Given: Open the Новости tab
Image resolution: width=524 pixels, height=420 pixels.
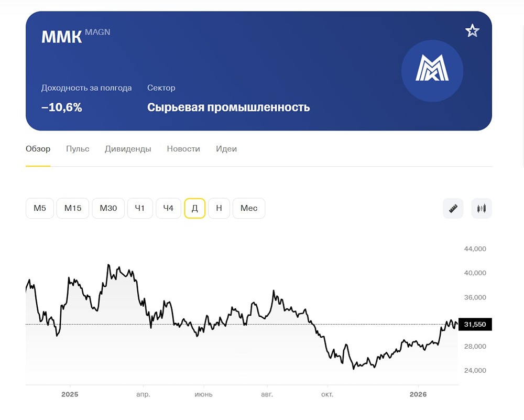Looking at the screenshot, I should [x=183, y=149].
